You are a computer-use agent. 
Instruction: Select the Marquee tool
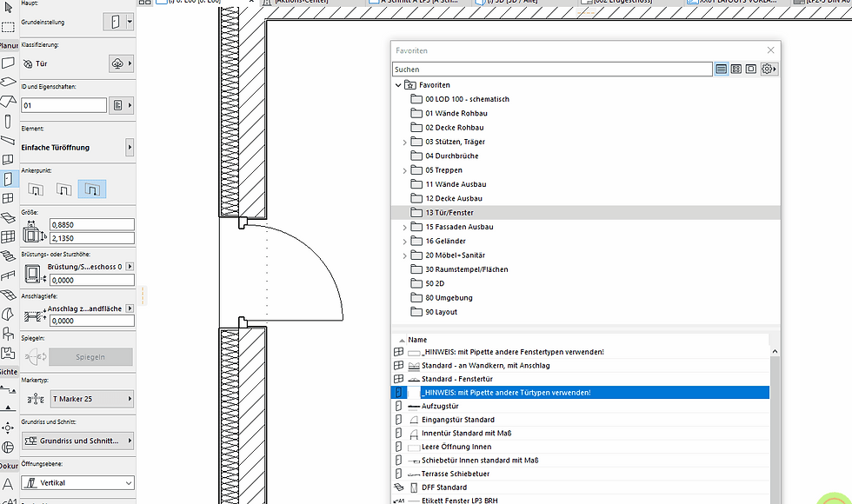pyautogui.click(x=8, y=27)
